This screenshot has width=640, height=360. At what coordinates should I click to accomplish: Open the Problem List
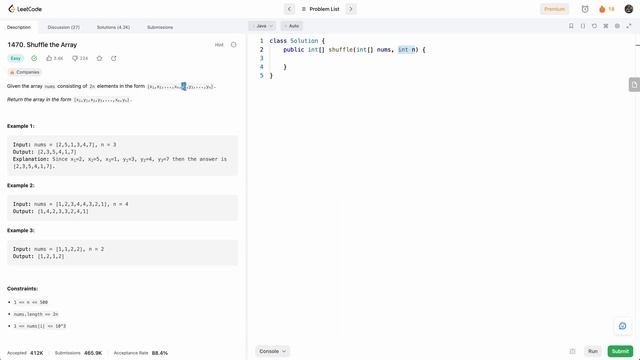(x=320, y=9)
